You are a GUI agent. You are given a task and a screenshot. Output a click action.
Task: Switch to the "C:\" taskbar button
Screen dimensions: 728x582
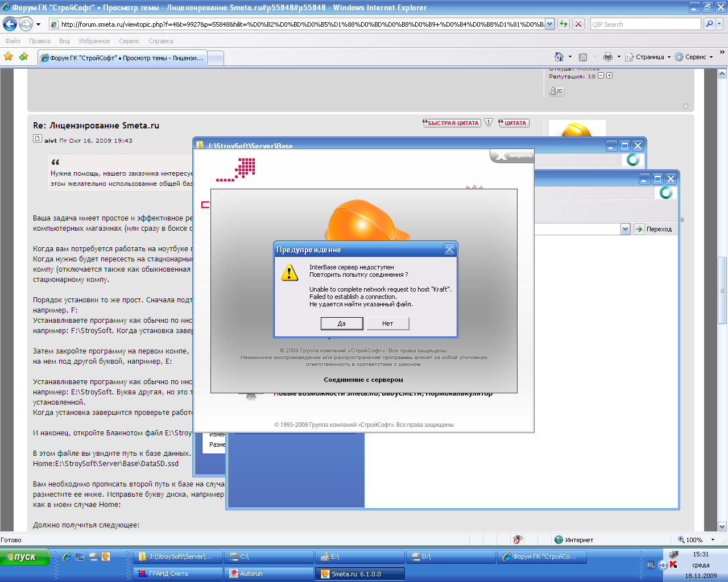pyautogui.click(x=269, y=557)
